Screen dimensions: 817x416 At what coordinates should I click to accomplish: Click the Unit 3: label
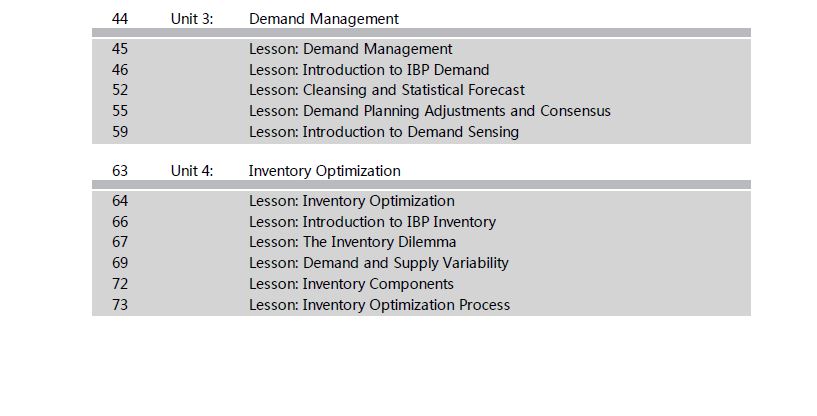coord(192,19)
